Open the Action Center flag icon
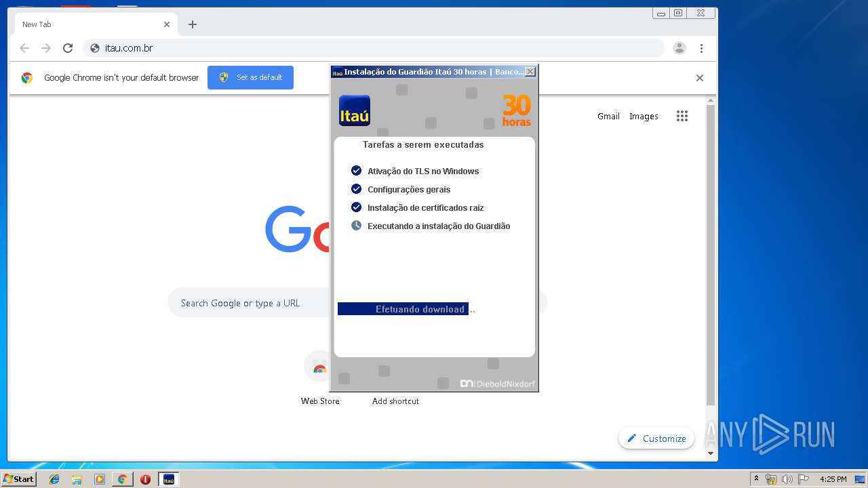Image resolution: width=868 pixels, height=488 pixels. [804, 479]
